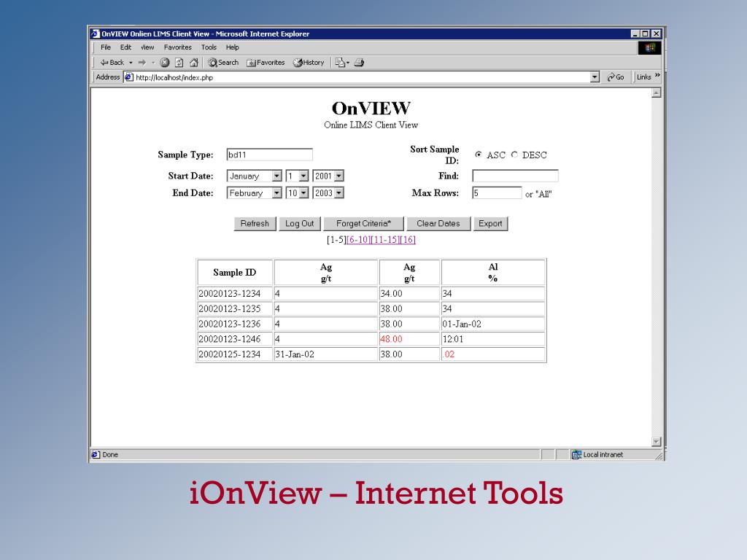Go to results page 6-10
747x560 pixels.
tap(359, 239)
